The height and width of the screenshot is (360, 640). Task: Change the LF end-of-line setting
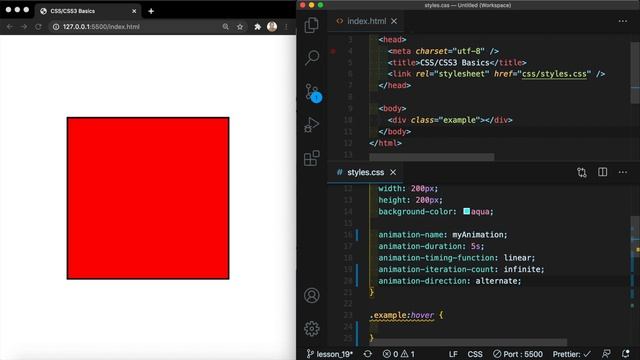coord(453,354)
